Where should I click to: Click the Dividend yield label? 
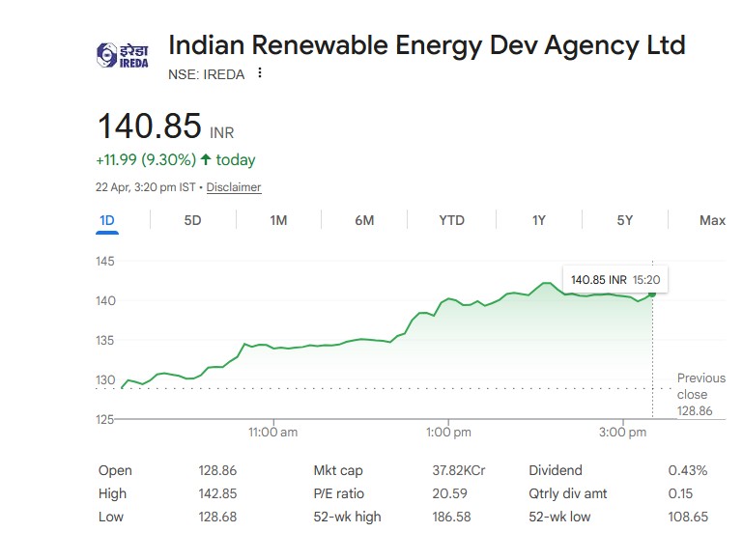(x=556, y=470)
